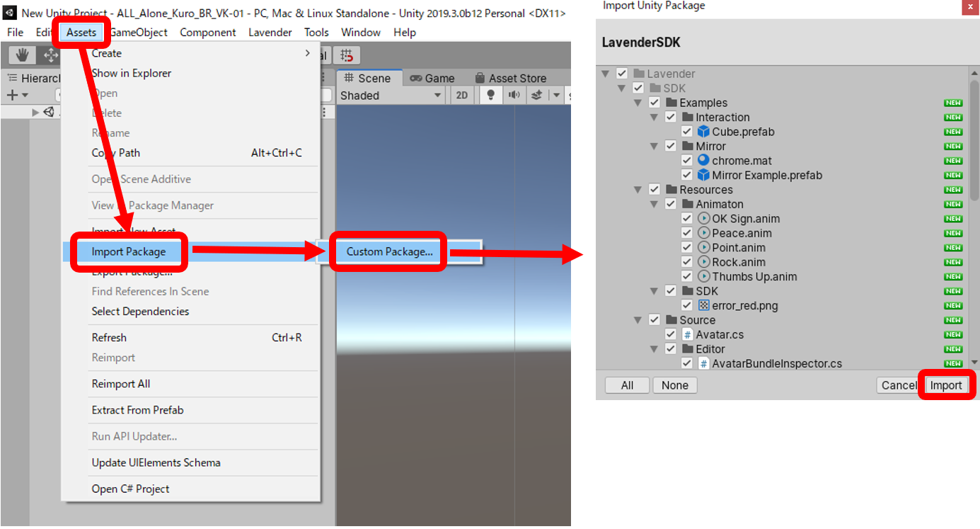
Task: Toggle scene audio speaker icon
Action: 513,96
